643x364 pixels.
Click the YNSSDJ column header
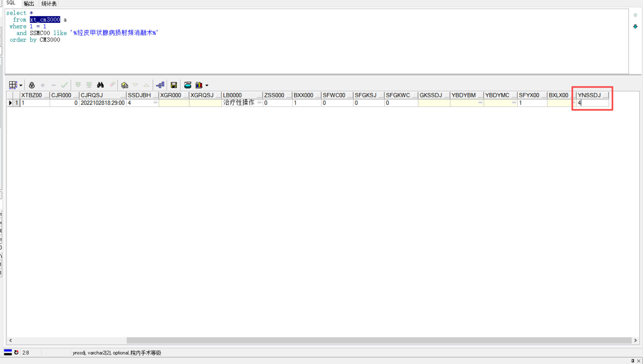click(589, 95)
